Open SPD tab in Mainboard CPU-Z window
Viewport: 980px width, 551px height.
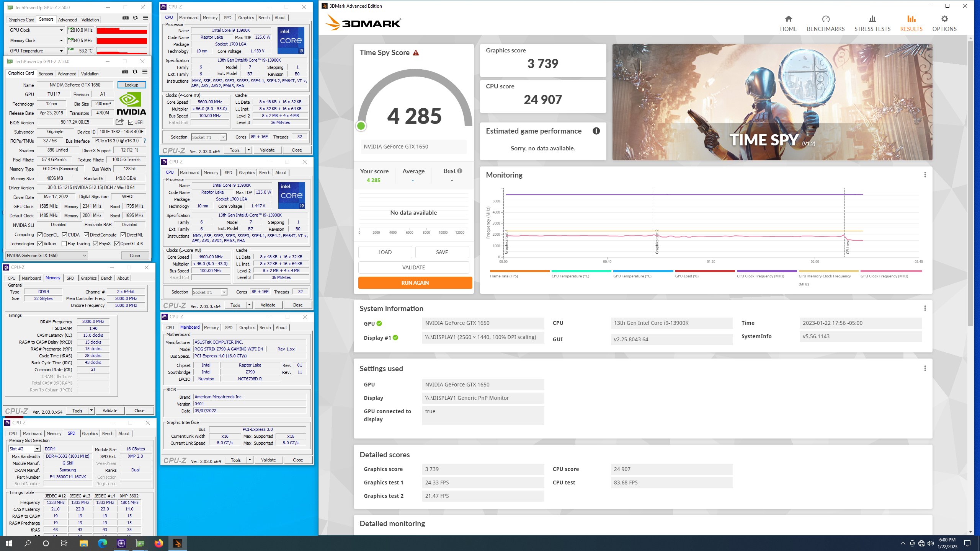(x=229, y=328)
